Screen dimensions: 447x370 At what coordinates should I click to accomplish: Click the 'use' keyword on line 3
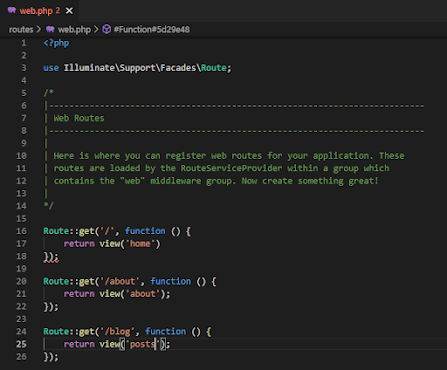point(51,68)
